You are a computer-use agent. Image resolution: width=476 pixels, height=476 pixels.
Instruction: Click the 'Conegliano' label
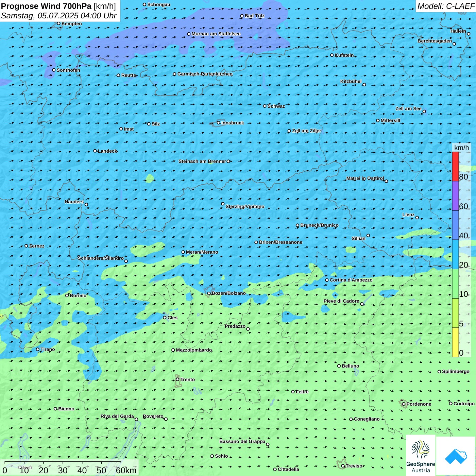coord(367,419)
